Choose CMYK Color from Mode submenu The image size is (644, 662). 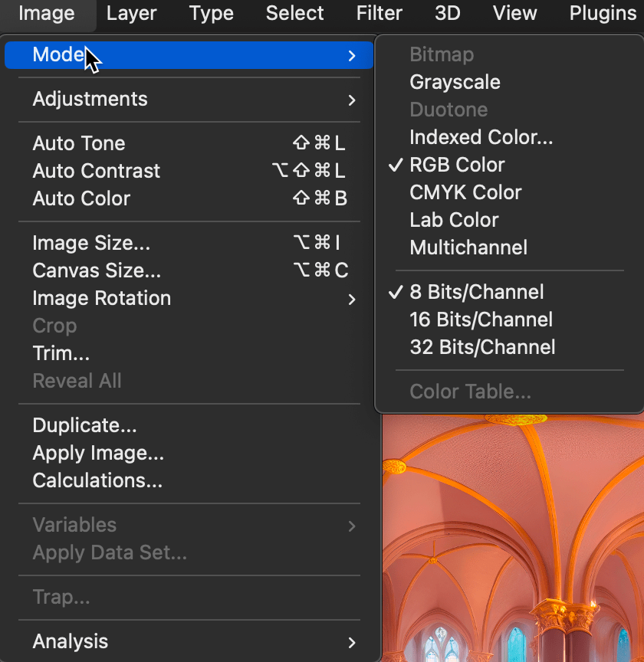(465, 192)
